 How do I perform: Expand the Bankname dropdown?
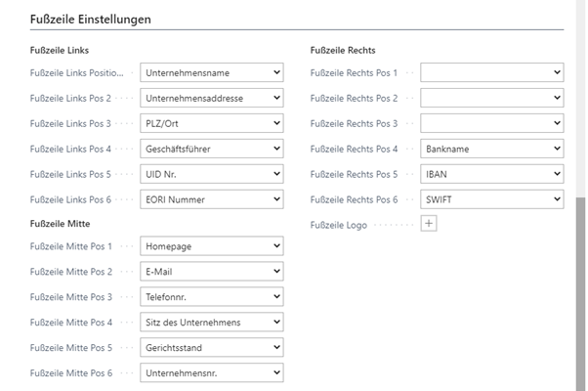[x=492, y=149]
